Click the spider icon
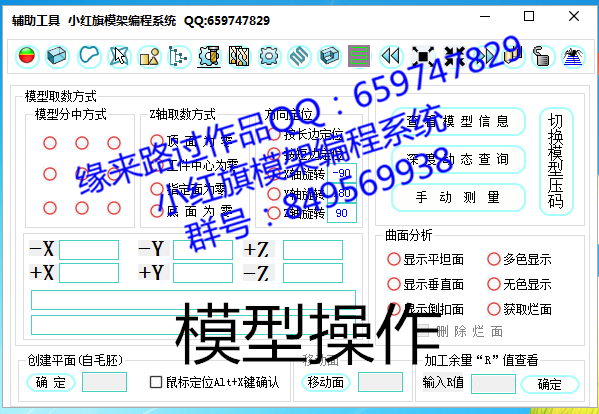Viewport: 599px width, 414px height. coord(574,56)
